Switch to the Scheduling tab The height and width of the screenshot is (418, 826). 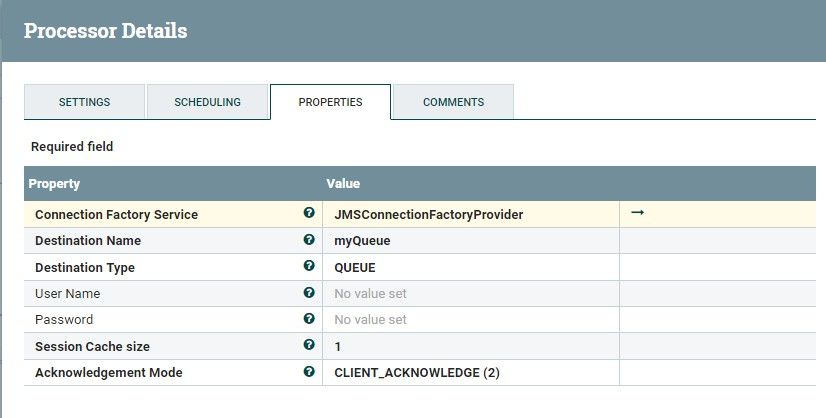(x=207, y=102)
